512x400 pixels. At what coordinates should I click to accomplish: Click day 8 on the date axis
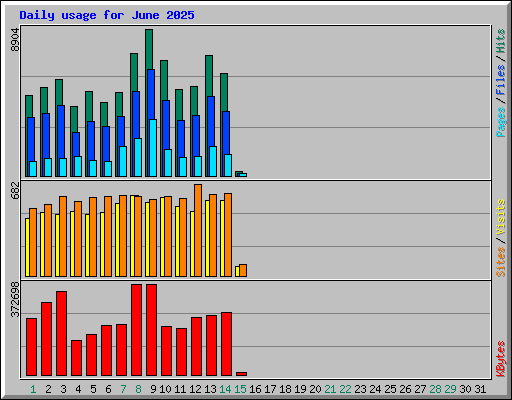click(x=138, y=389)
